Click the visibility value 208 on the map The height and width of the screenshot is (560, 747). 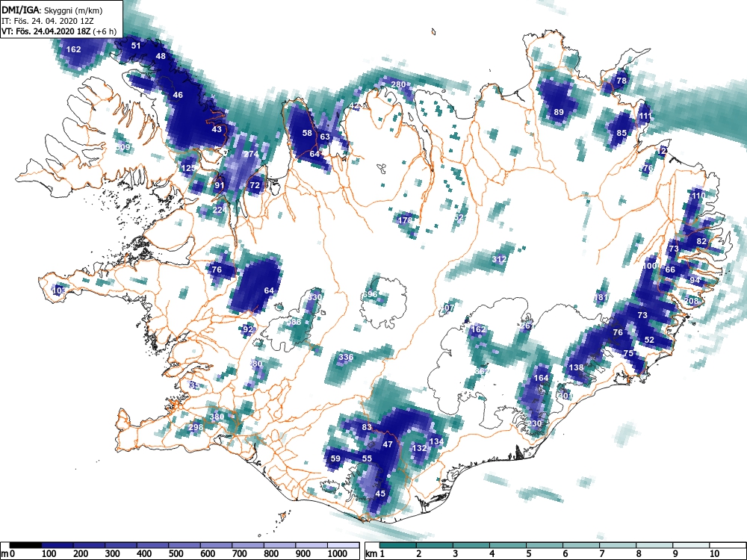691,301
